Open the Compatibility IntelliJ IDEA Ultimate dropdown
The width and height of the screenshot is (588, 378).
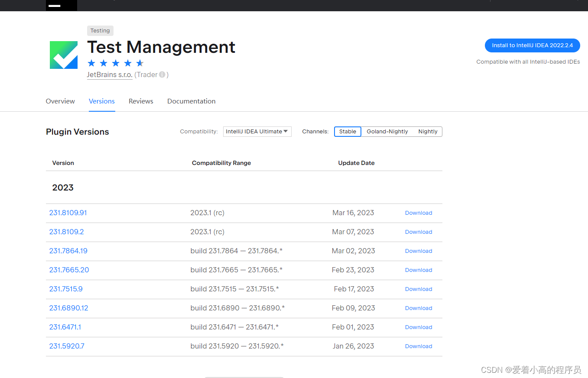257,132
